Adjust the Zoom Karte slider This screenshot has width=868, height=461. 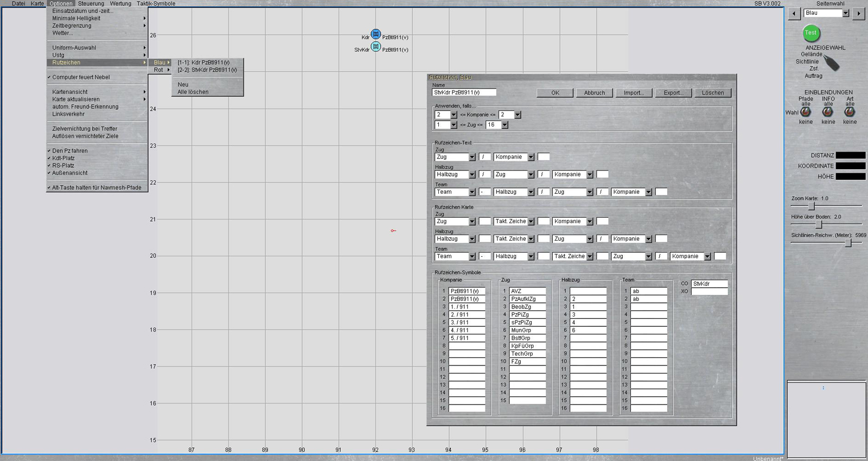coord(812,206)
